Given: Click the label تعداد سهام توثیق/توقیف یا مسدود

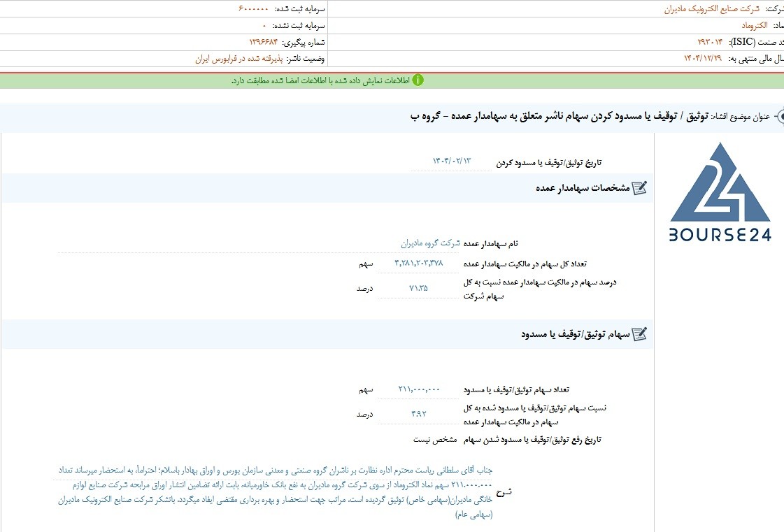Looking at the screenshot, I should tap(517, 389).
